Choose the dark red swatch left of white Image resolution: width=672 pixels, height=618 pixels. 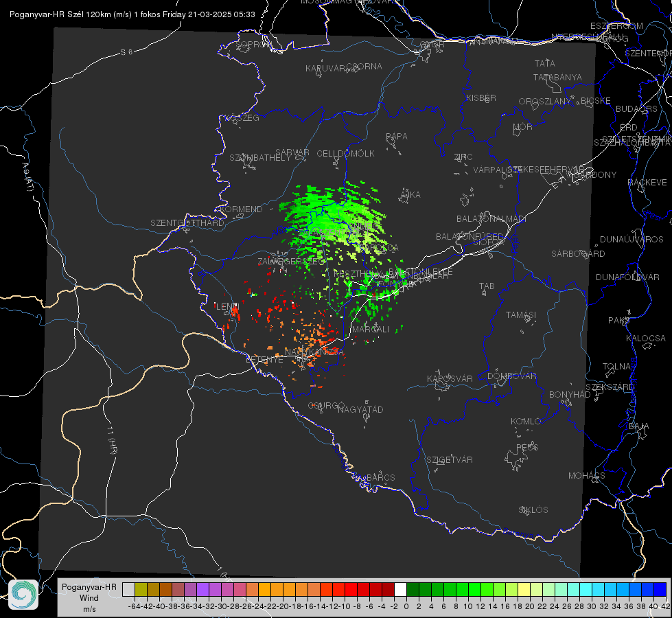click(x=388, y=589)
